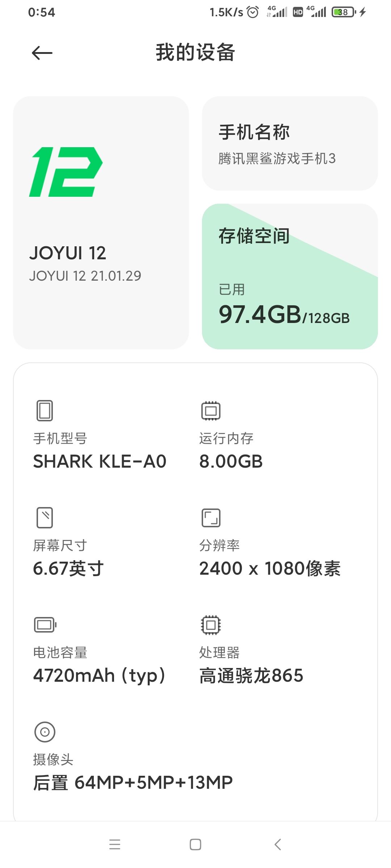Tap the 97.4GB used storage value
The image size is (391, 868).
click(x=260, y=314)
